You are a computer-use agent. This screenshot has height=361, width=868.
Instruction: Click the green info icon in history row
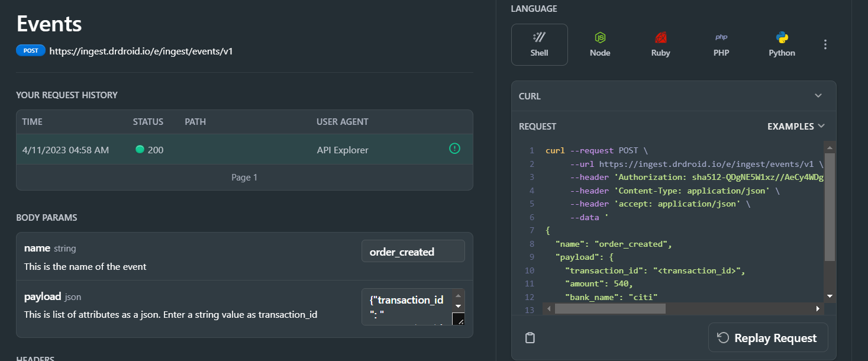[454, 149]
